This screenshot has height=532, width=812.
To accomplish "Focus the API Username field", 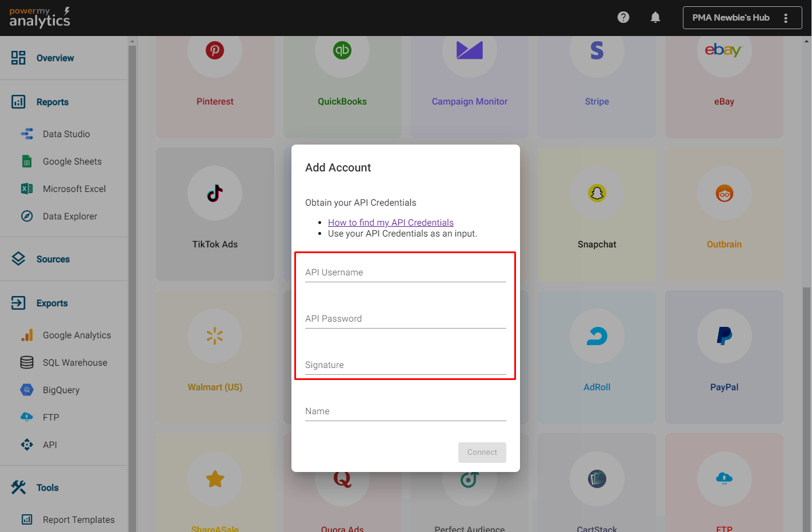I will click(x=405, y=273).
